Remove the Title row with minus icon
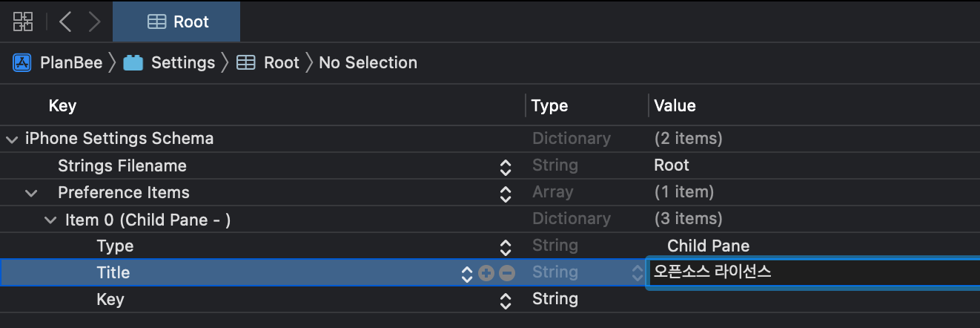Viewport: 980px width, 328px height. coord(507,273)
